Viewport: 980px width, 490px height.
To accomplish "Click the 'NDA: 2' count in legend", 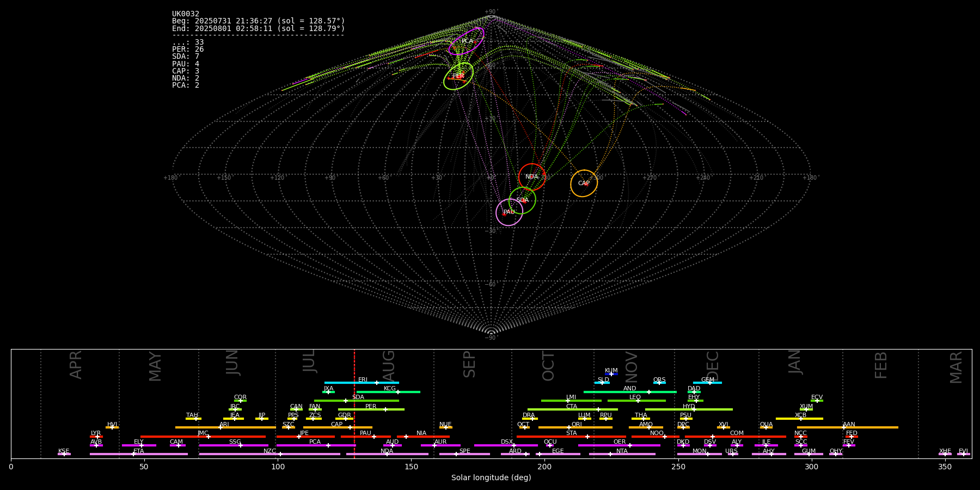I will [x=186, y=78].
